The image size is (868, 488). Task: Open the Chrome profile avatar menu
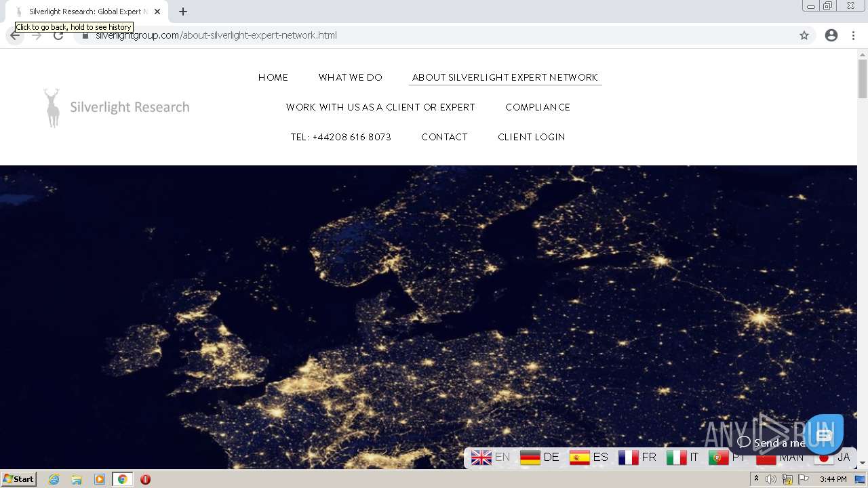tap(831, 35)
